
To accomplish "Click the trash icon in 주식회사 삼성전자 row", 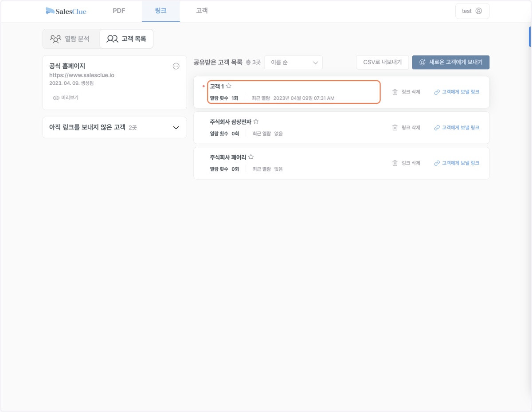I will tap(395, 127).
